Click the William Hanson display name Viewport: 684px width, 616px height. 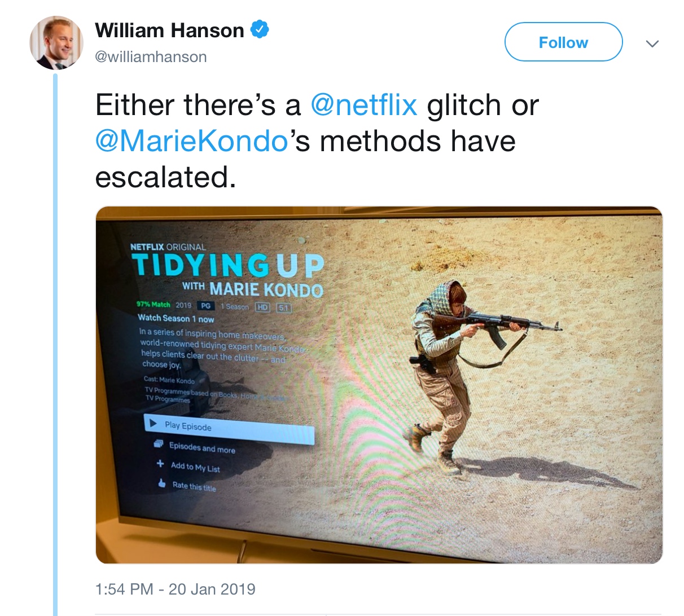169,30
